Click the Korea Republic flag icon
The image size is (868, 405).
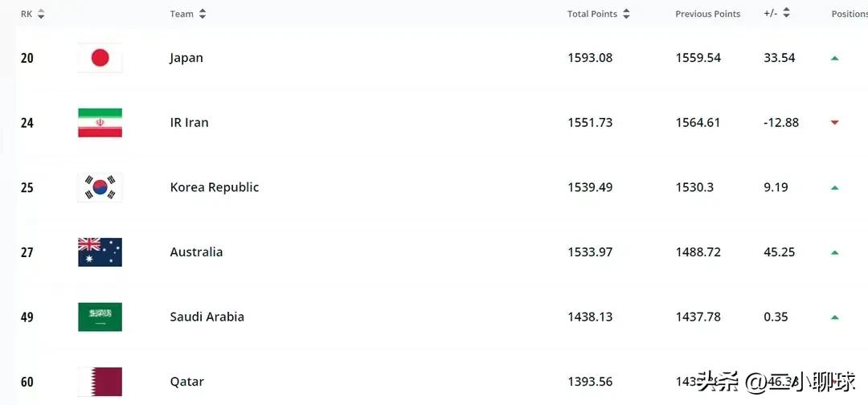[x=100, y=187]
